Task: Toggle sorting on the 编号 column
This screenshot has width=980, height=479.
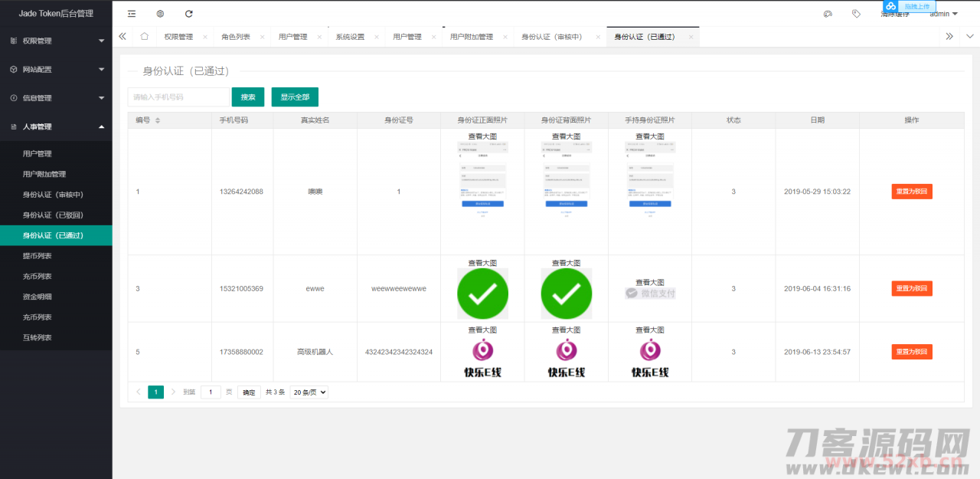Action: point(158,120)
